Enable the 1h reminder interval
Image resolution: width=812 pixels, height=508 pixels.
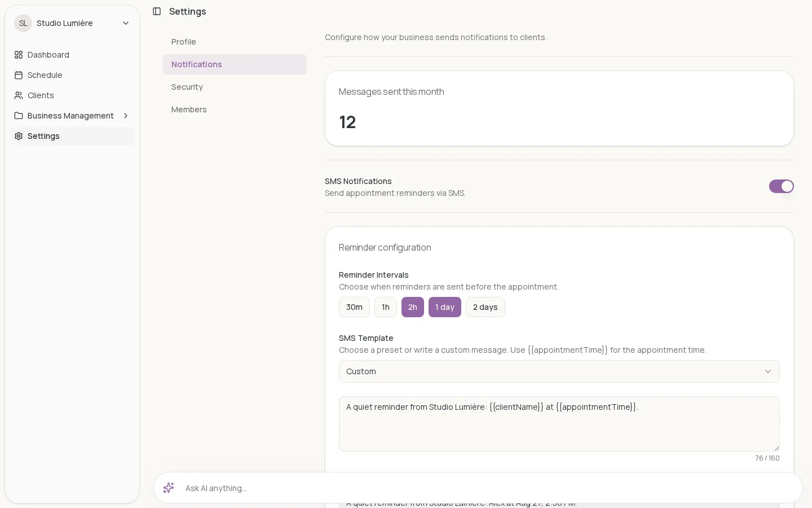tap(386, 307)
